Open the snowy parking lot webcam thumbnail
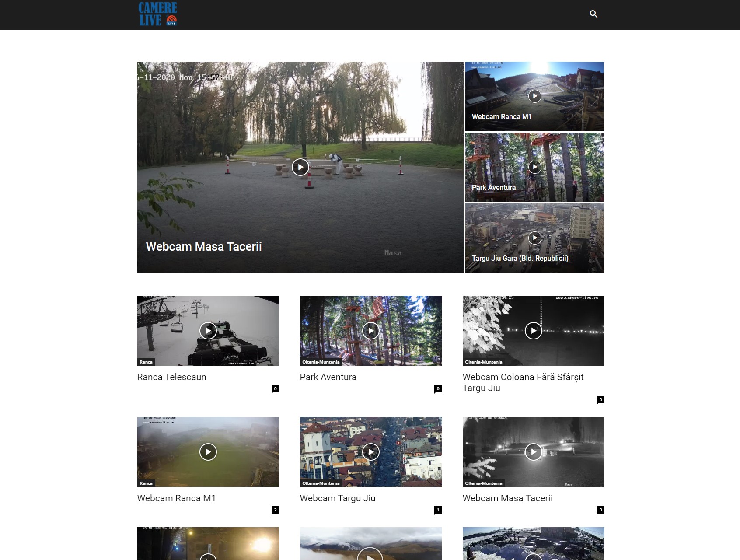 [534, 543]
